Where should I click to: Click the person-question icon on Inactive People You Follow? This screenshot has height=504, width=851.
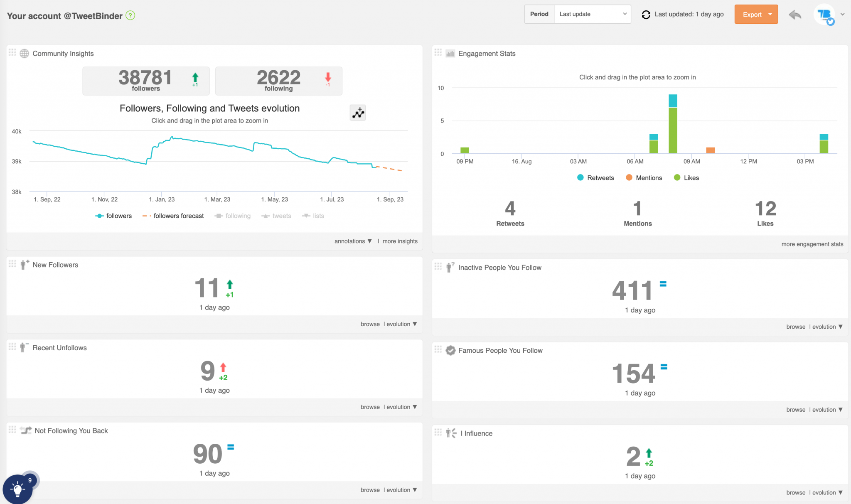pyautogui.click(x=450, y=267)
